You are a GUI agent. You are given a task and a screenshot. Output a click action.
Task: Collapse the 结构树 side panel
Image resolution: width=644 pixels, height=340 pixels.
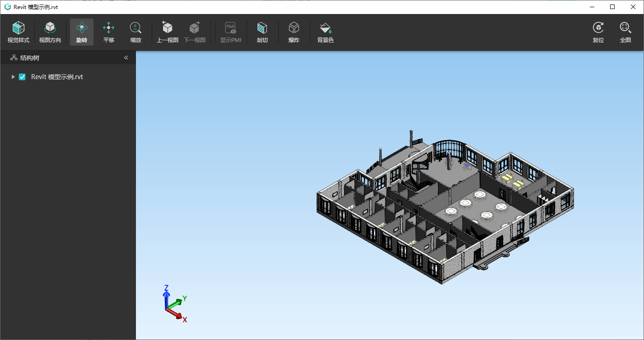point(126,58)
